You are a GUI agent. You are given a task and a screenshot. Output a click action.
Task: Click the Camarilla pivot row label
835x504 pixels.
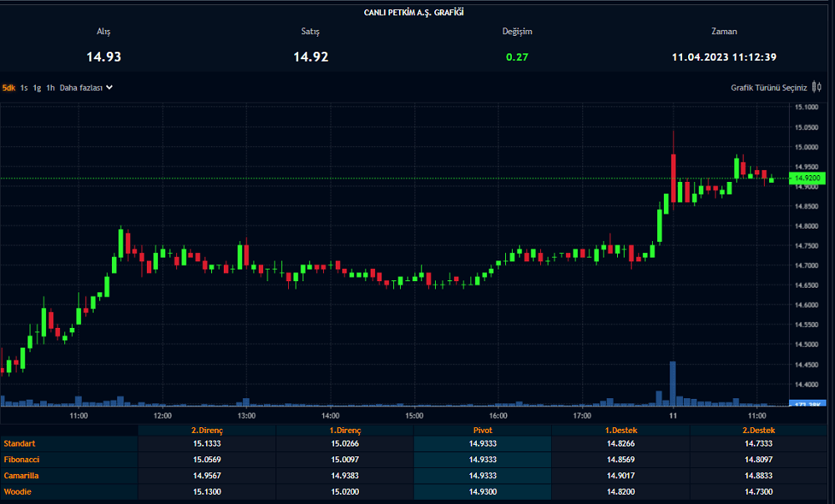tap(21, 476)
